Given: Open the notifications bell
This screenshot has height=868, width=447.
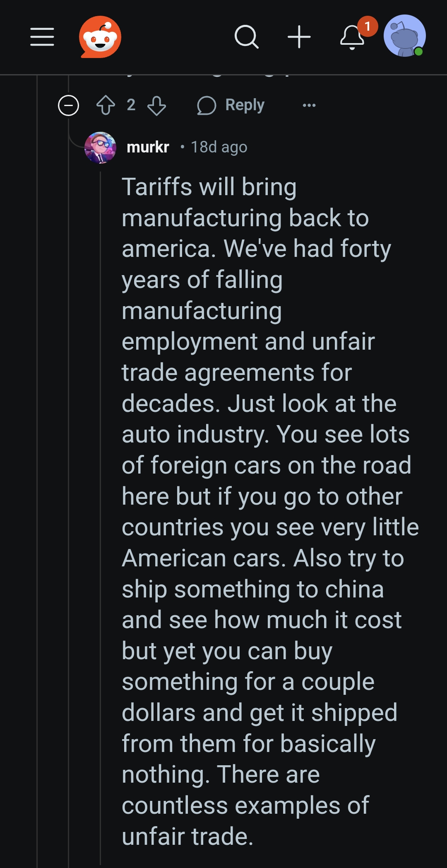Looking at the screenshot, I should [x=351, y=38].
